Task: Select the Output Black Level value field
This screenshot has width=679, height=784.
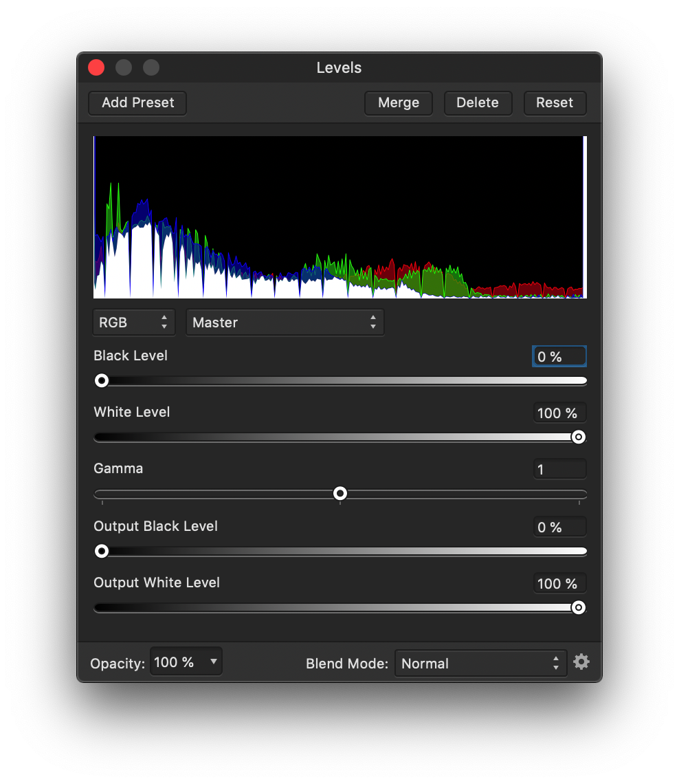Action: click(559, 527)
